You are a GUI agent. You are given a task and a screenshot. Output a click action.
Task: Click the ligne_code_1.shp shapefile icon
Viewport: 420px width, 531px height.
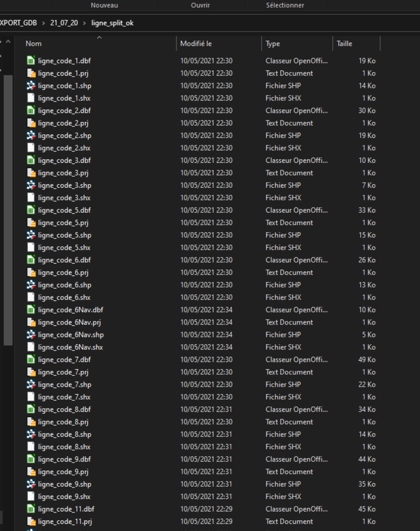tap(31, 86)
